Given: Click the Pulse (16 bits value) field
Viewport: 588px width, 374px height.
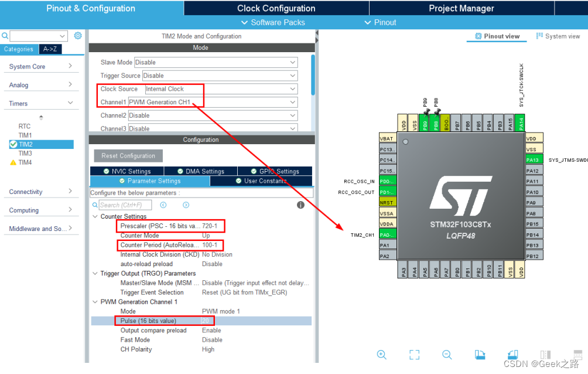Looking at the screenshot, I should click(x=201, y=321).
